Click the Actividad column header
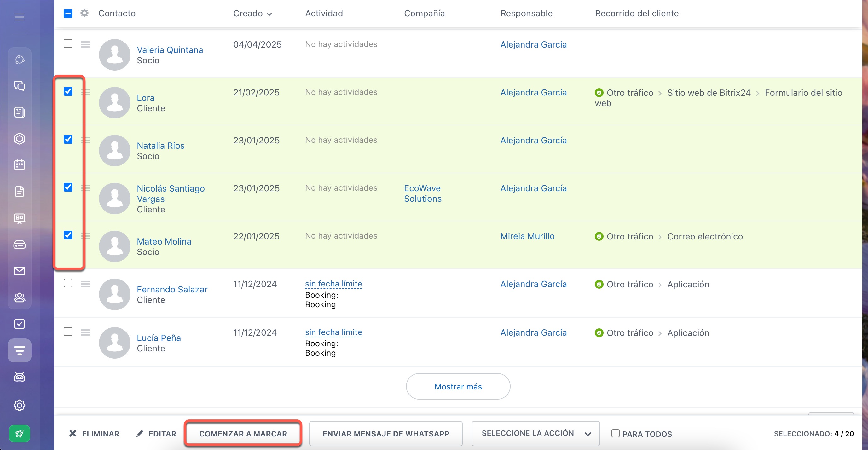Image resolution: width=868 pixels, height=450 pixels. pos(324,14)
